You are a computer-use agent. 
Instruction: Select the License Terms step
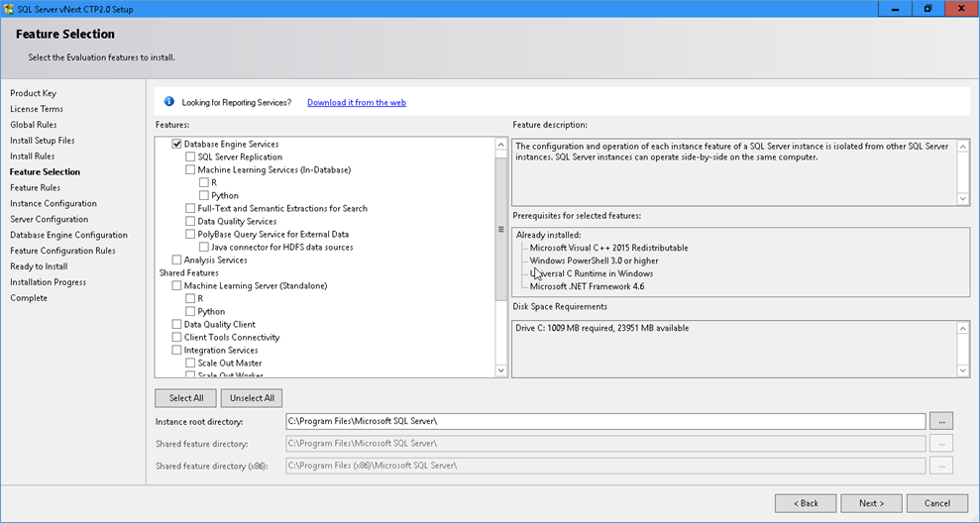coord(37,109)
